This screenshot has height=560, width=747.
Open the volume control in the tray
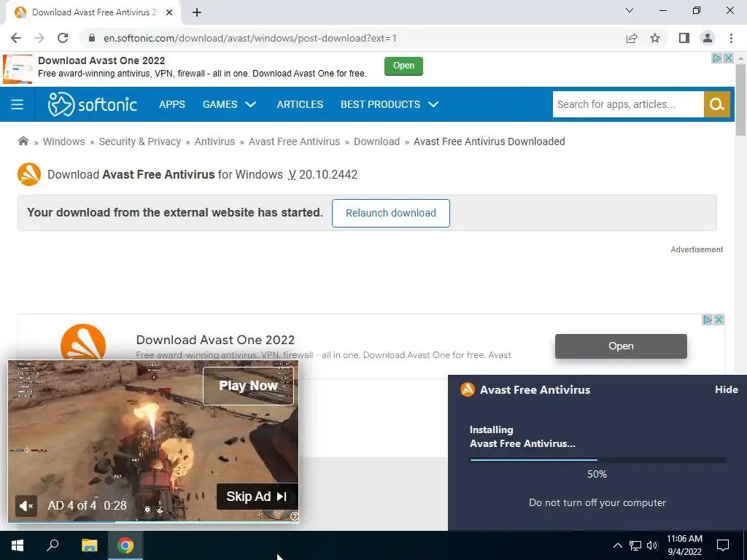pos(652,545)
